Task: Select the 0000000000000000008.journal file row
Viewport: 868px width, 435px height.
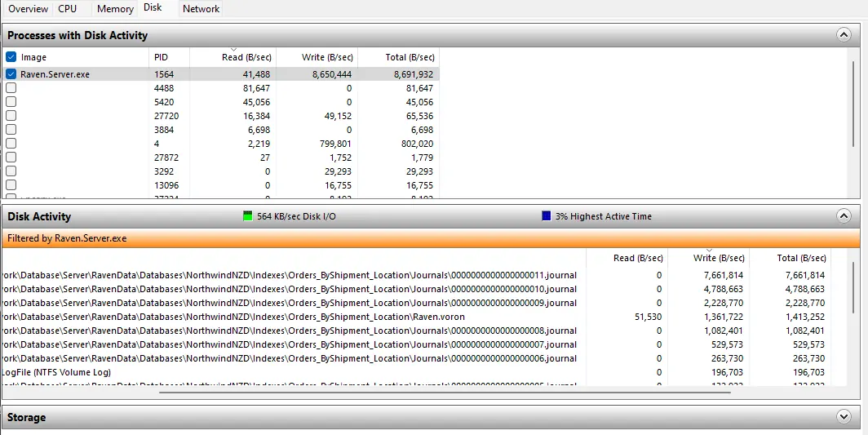Action: click(x=416, y=331)
